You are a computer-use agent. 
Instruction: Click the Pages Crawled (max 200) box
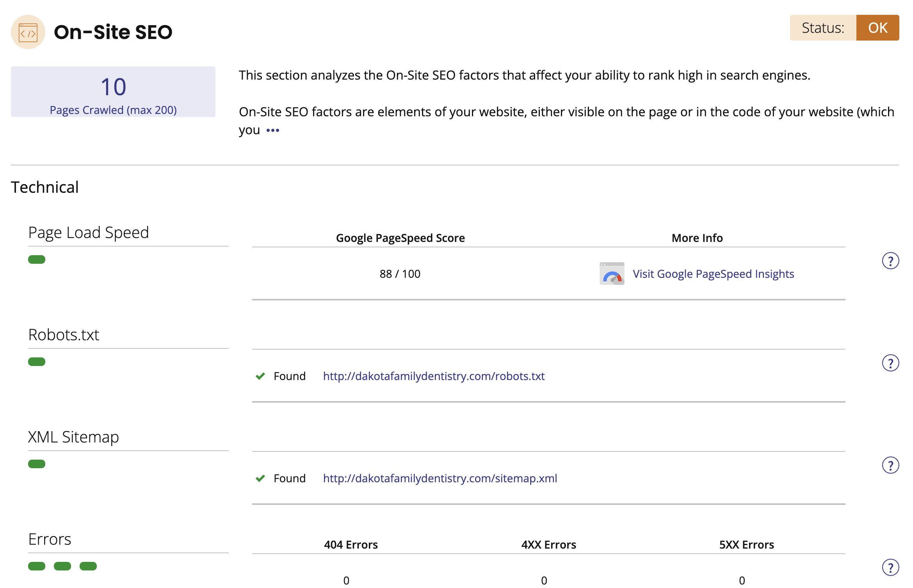[x=113, y=92]
